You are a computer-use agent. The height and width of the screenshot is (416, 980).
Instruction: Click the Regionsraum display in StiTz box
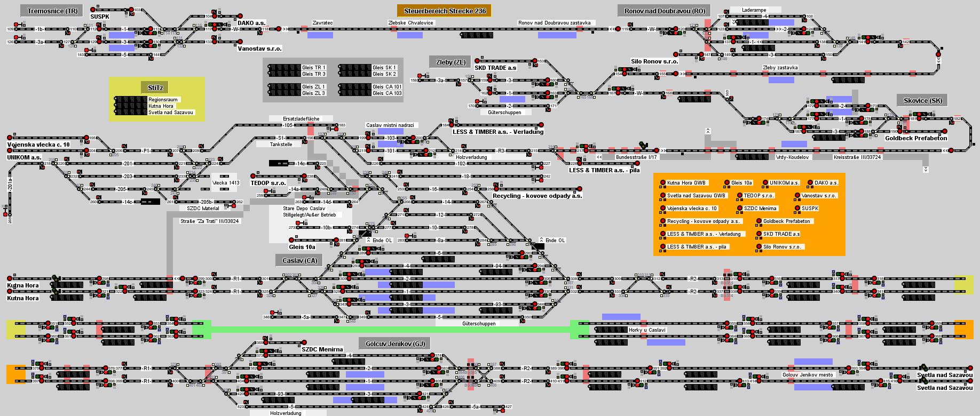click(x=130, y=100)
